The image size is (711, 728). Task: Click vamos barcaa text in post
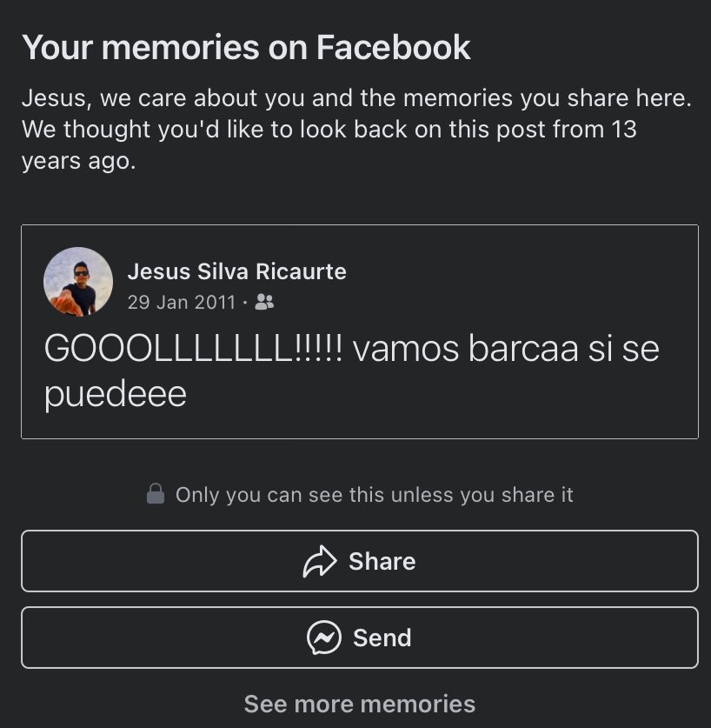[466, 349]
